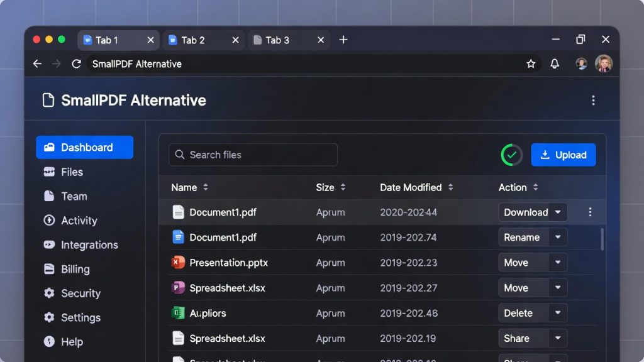Viewport: 644px width, 362px height.
Task: Click the Presentation.pptx file icon
Action: point(178,262)
